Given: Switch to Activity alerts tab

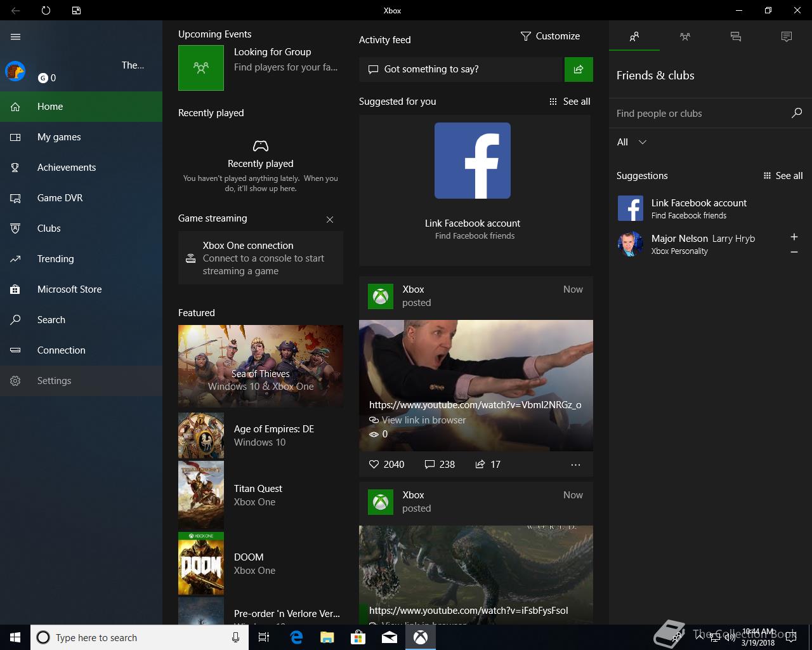Looking at the screenshot, I should tap(787, 37).
